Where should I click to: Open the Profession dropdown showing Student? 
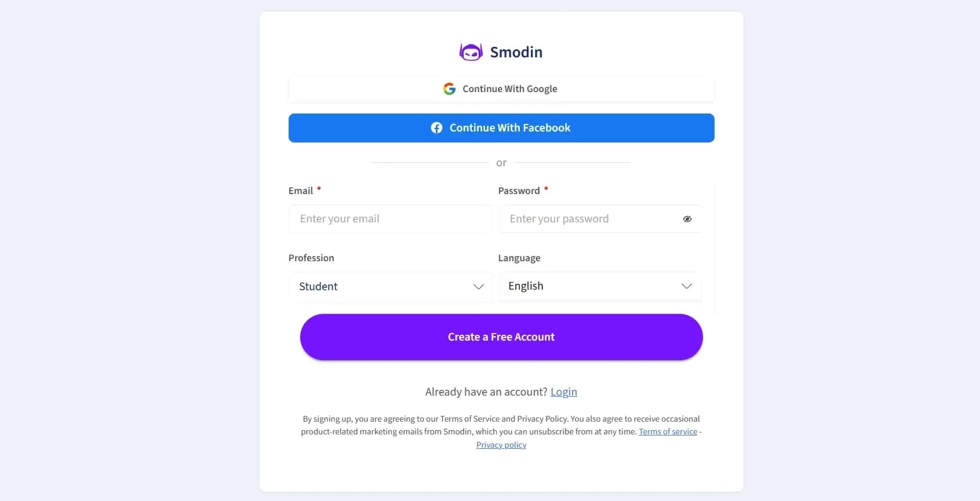pyautogui.click(x=390, y=286)
